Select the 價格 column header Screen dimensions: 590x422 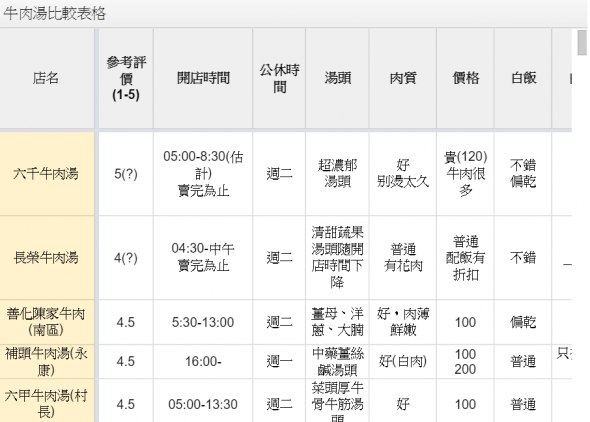465,78
